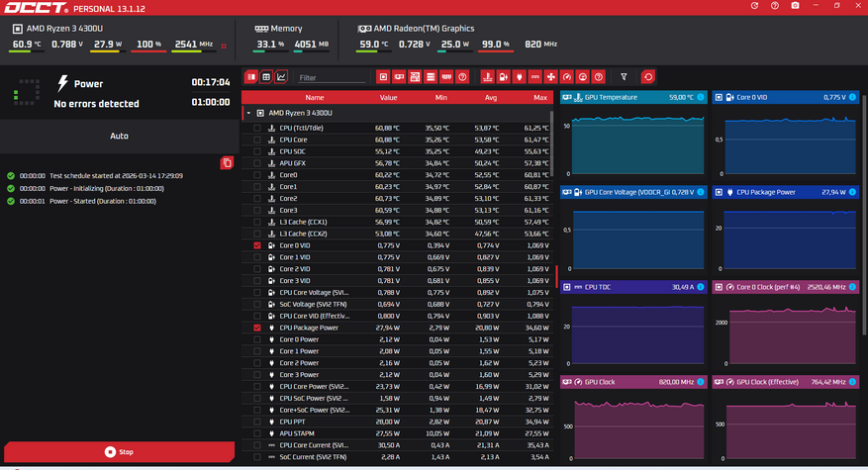The width and height of the screenshot is (868, 470).
Task: Filter by temperature sensor type icon
Action: point(487,77)
